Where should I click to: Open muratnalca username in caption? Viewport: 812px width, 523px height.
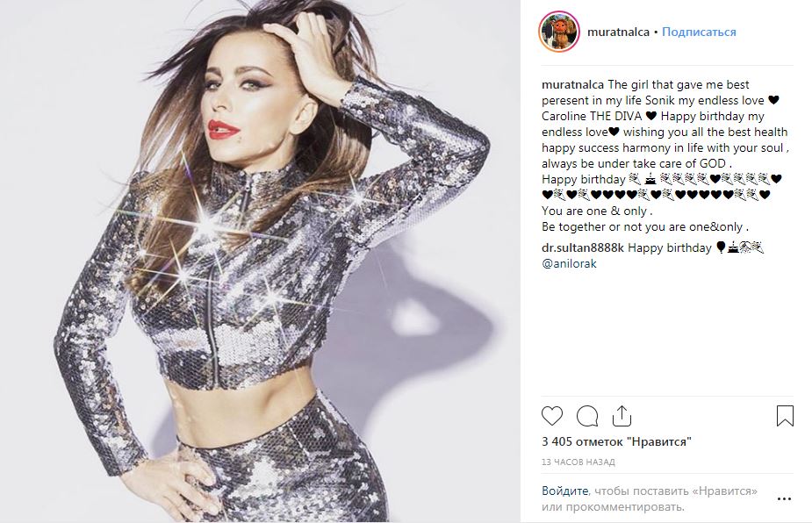[x=572, y=84]
